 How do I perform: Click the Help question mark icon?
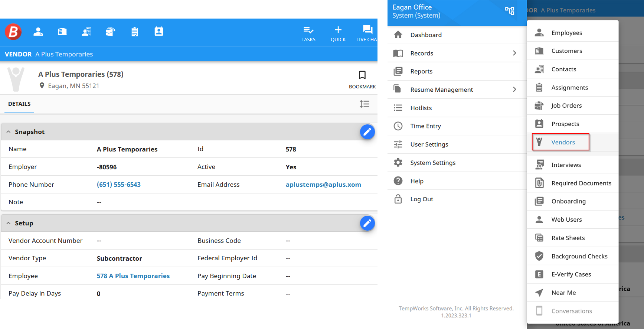[398, 181]
